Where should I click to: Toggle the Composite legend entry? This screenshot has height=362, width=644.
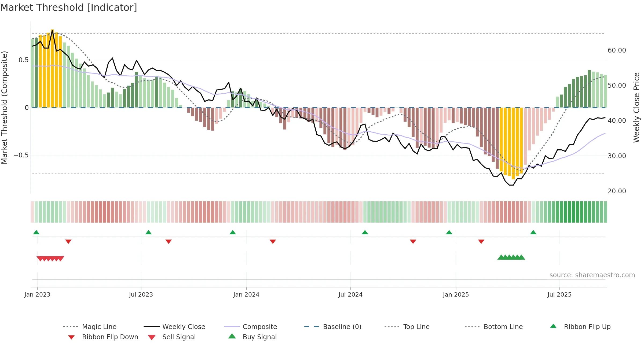coord(250,327)
